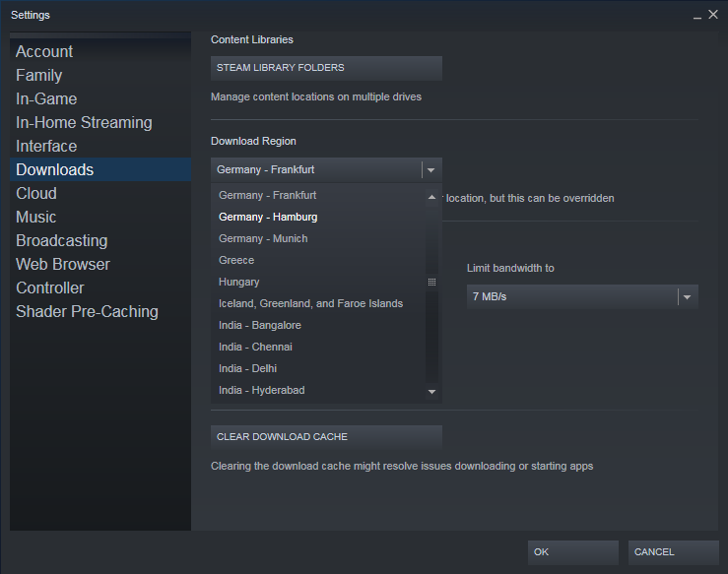
Task: Open the Family settings category
Action: click(100, 75)
